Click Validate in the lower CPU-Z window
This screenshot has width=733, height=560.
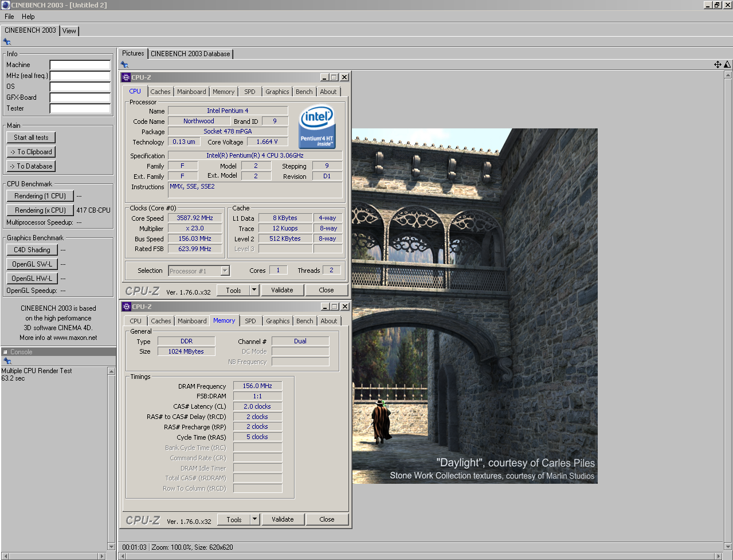pyautogui.click(x=283, y=519)
